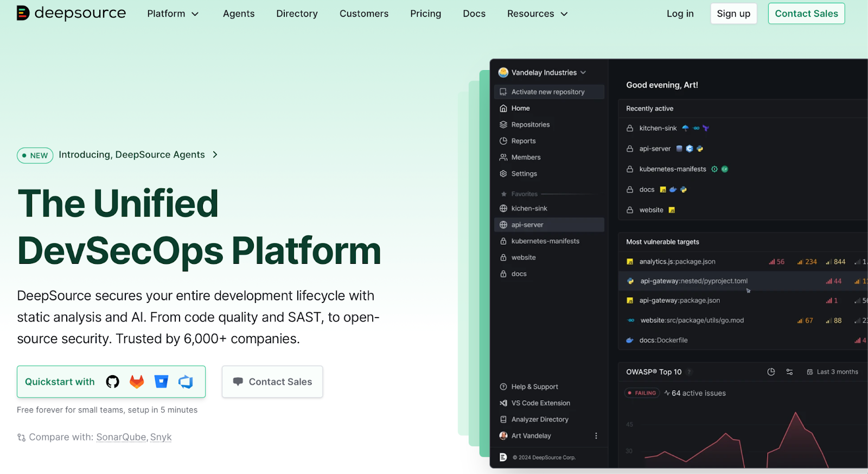Open the Last 3 months range selector

pos(832,372)
